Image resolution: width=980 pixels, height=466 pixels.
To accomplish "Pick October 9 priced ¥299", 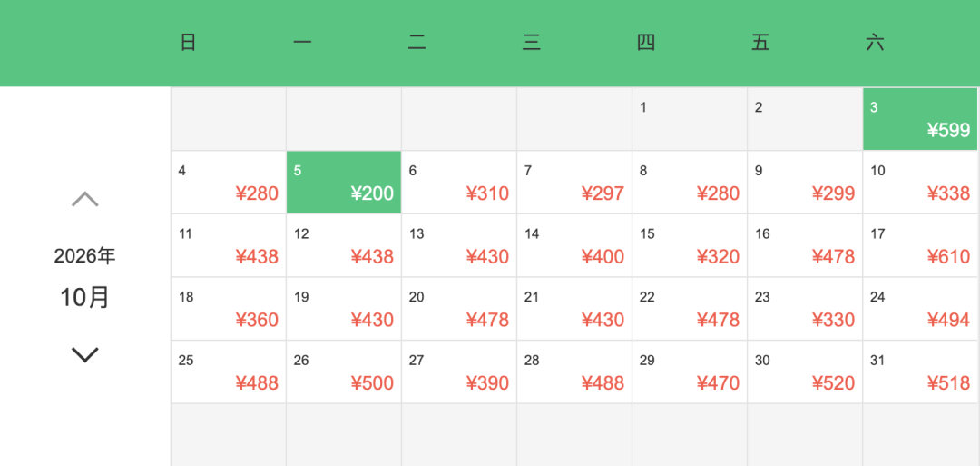I will [805, 182].
